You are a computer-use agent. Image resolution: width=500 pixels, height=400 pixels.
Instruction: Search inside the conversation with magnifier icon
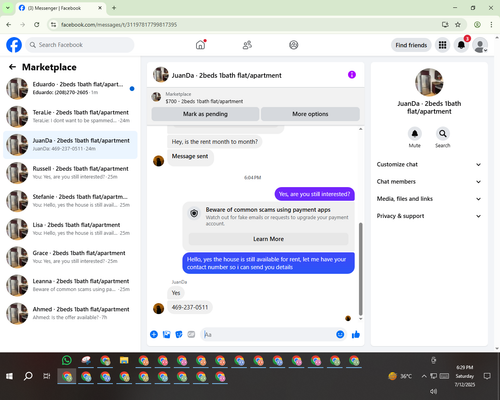[443, 134]
